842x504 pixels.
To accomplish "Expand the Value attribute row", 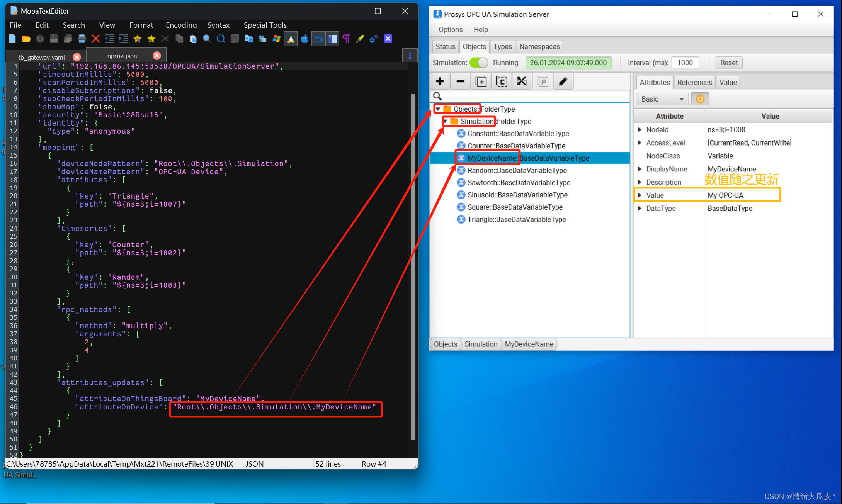I will (x=640, y=195).
